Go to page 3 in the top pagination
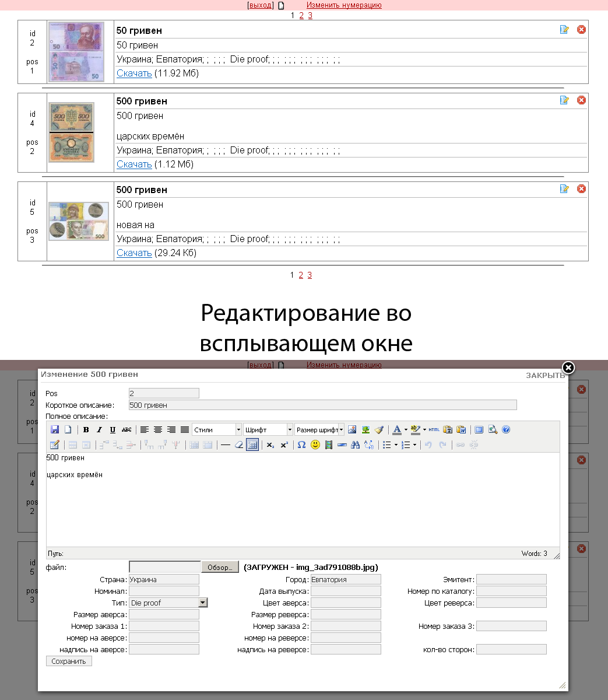This screenshot has height=700, width=608. [x=310, y=16]
